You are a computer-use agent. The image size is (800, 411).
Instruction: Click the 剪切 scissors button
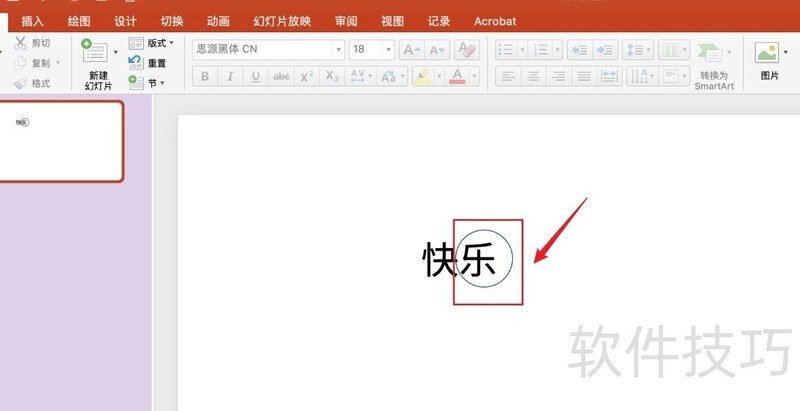[32, 43]
